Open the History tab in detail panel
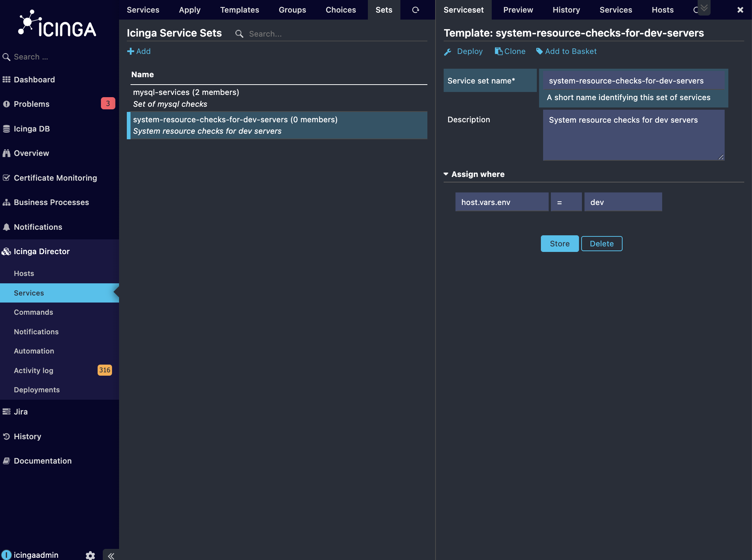The image size is (752, 560). (x=566, y=10)
